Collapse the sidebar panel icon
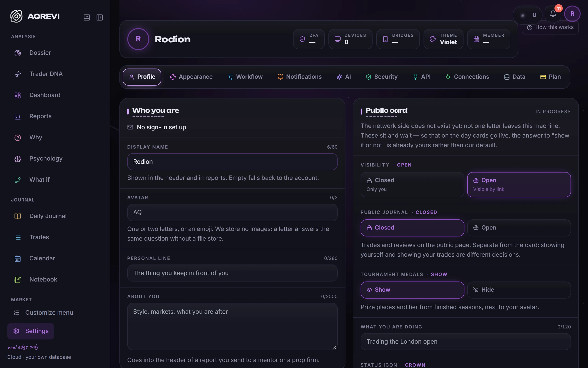The width and height of the screenshot is (588, 368). coord(100,17)
